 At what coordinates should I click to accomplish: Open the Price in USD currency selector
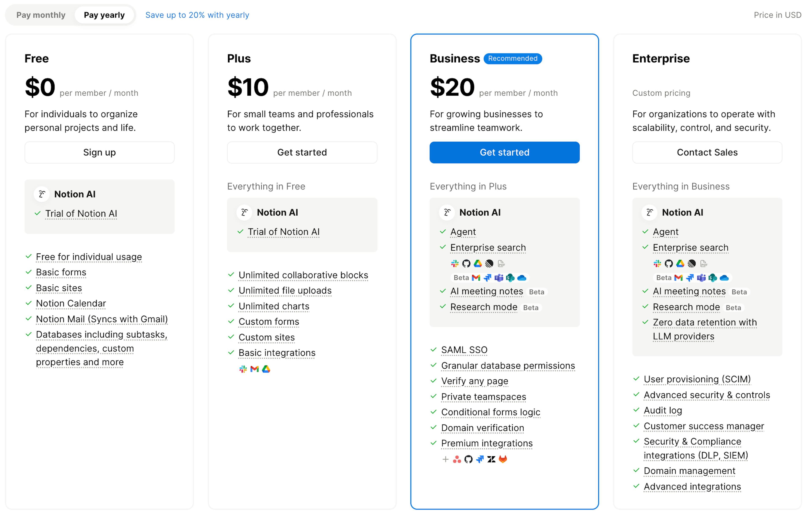[x=777, y=15]
